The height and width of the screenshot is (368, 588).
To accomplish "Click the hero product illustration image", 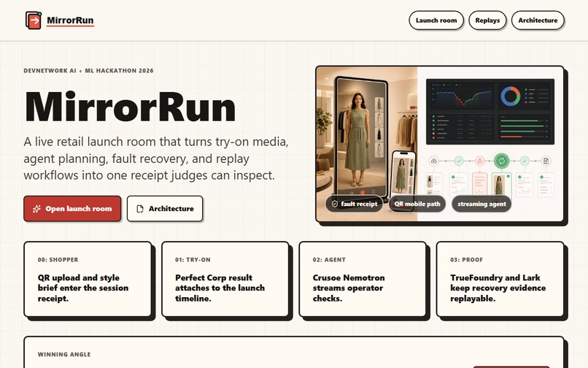I will pyautogui.click(x=440, y=144).
